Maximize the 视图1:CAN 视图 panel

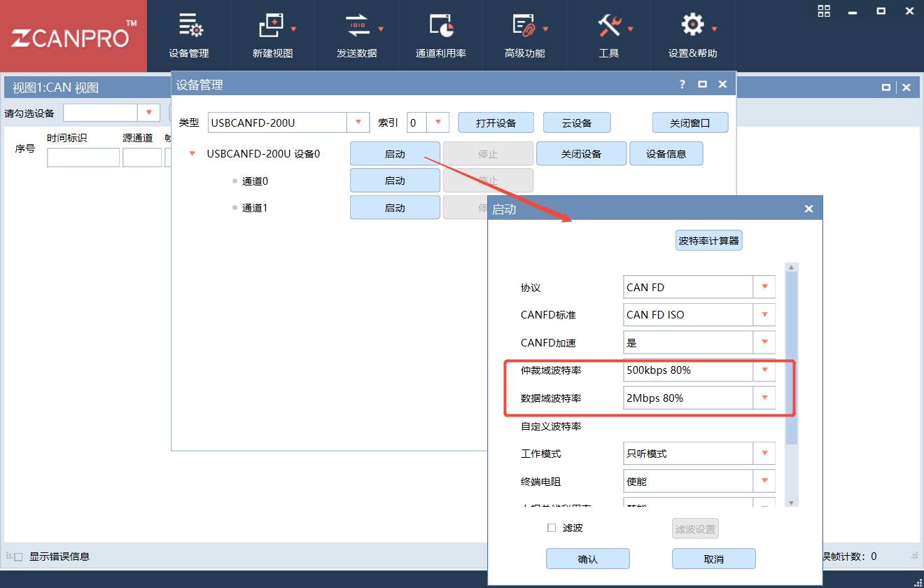(886, 87)
